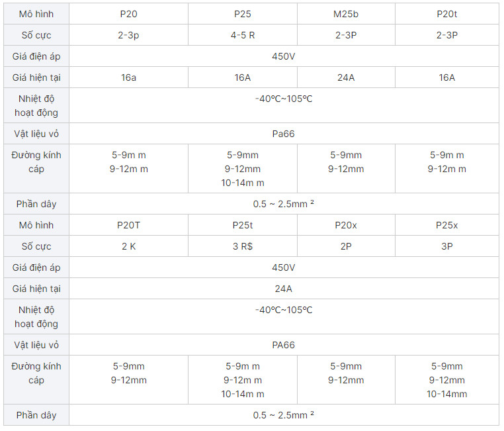Select the '2-3p' pole cell under P20
504x431 pixels.
[x=129, y=35]
